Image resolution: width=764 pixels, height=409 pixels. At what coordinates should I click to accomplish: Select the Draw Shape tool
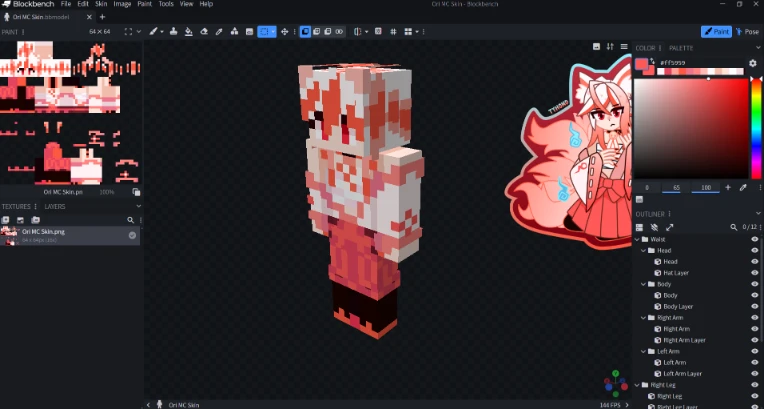pyautogui.click(x=234, y=32)
